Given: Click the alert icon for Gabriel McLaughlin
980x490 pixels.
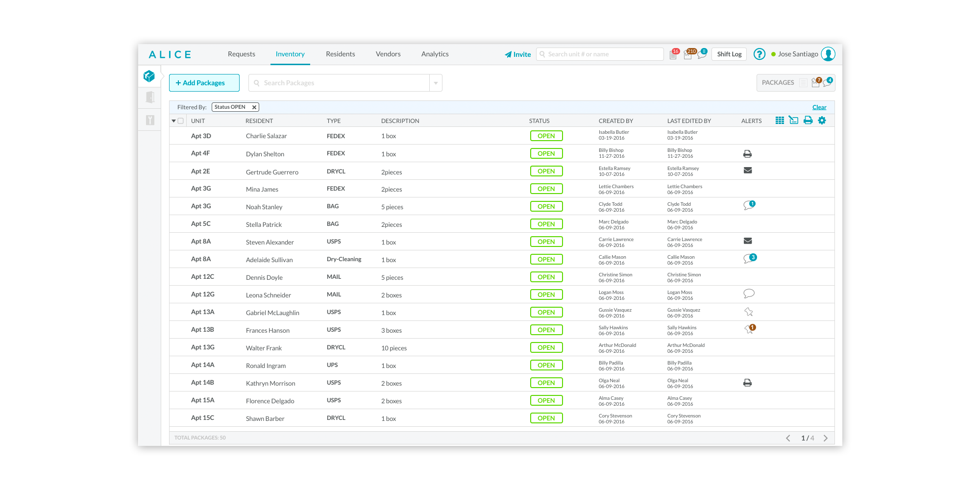Looking at the screenshot, I should (x=749, y=312).
